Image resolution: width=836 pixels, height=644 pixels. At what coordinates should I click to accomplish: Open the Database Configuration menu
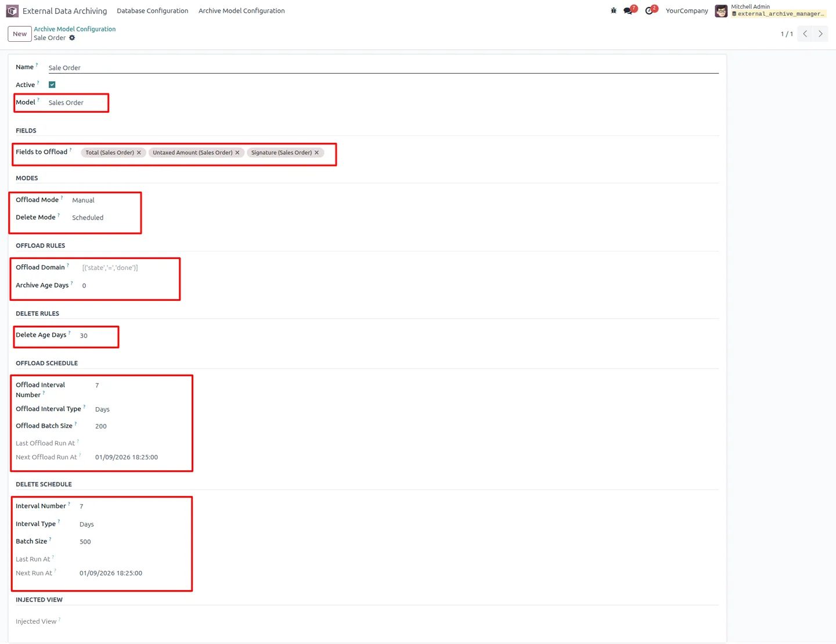(x=153, y=10)
